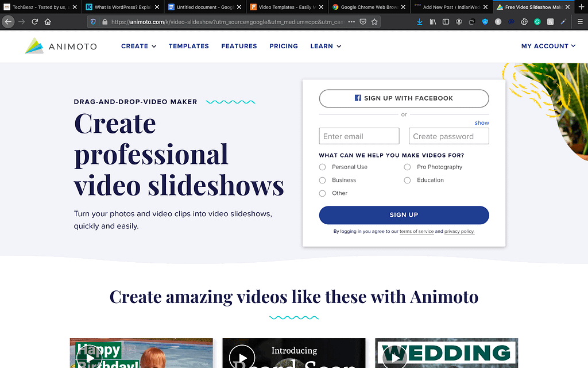Reload the current page

coord(35,22)
